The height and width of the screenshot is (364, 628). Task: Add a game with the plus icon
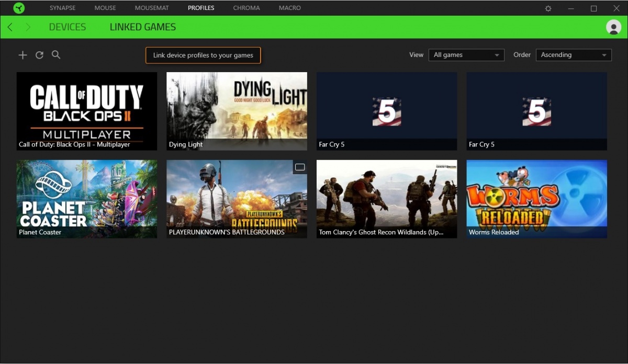pyautogui.click(x=23, y=55)
